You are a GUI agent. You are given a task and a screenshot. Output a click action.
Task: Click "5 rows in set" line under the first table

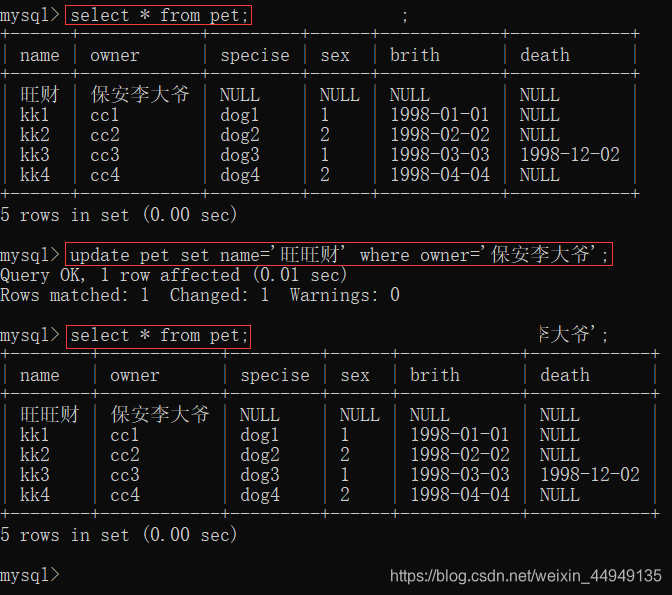(x=118, y=215)
